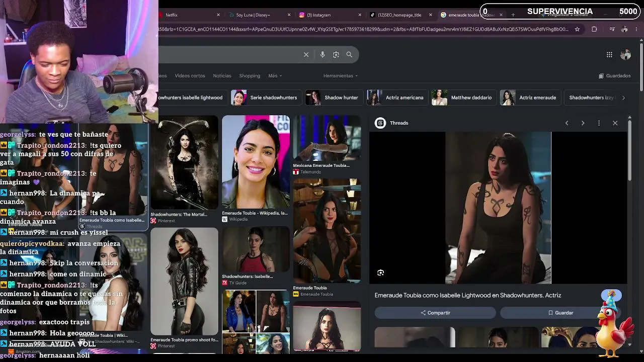The width and height of the screenshot is (644, 362).
Task: Switch to the Instagram tab
Action: pyautogui.click(x=330, y=15)
